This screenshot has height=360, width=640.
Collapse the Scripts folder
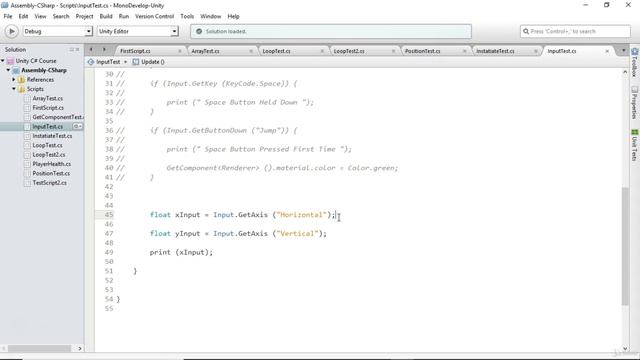[x=14, y=89]
